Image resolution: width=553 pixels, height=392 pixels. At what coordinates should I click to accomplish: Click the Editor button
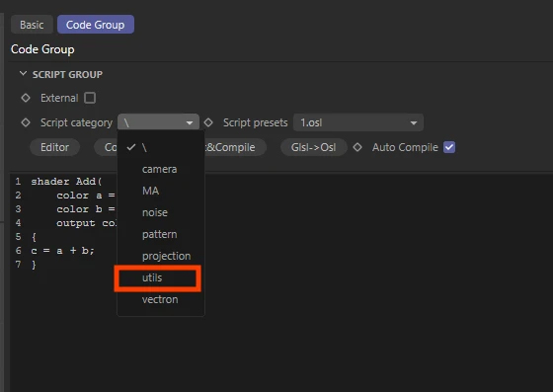(x=54, y=147)
